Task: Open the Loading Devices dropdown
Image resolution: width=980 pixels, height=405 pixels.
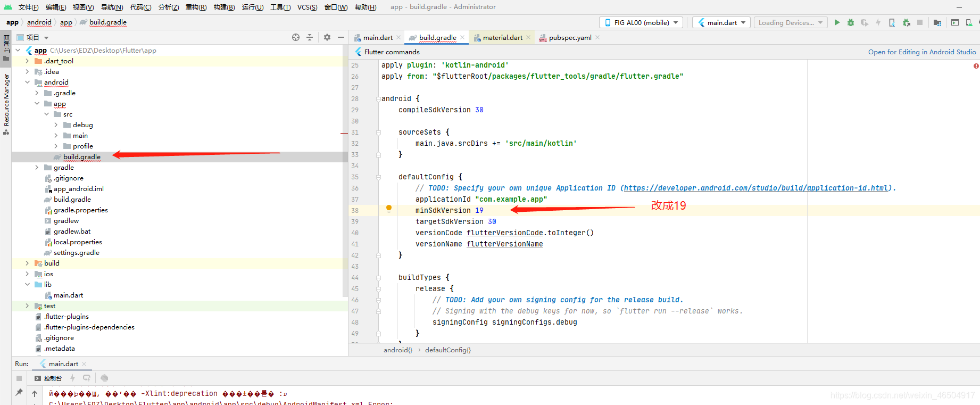Action: 791,22
